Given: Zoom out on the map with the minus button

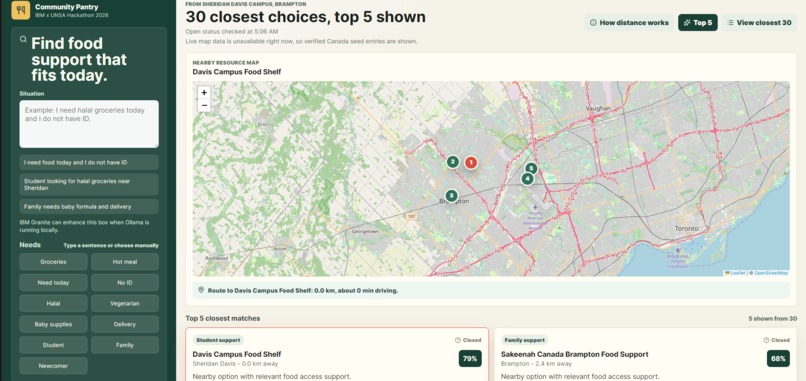Looking at the screenshot, I should (204, 105).
